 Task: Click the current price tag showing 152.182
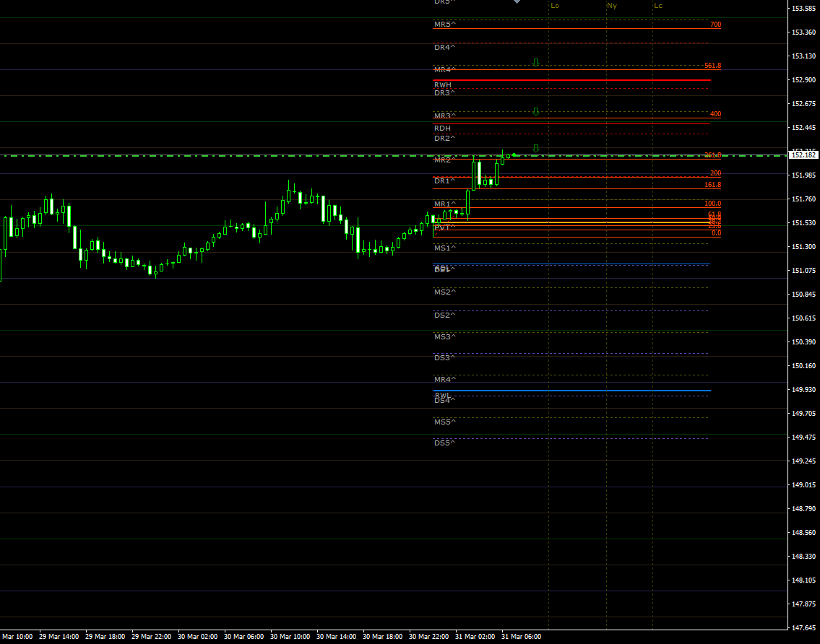pos(803,155)
